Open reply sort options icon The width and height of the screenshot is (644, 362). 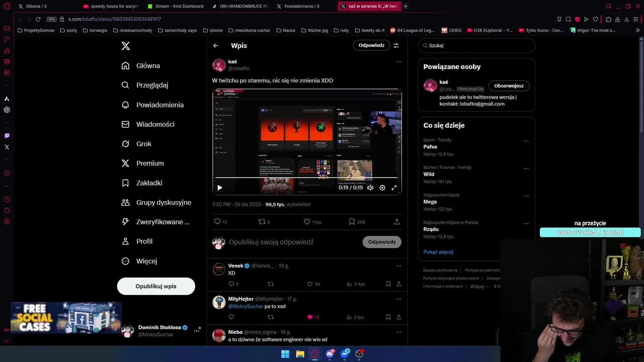396,45
